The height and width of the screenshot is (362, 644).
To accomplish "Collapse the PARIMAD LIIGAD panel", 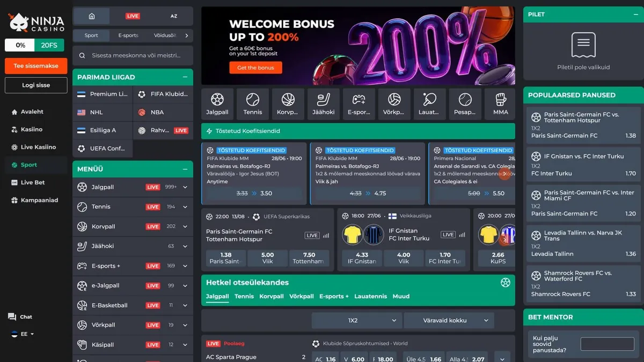I will 185,77.
